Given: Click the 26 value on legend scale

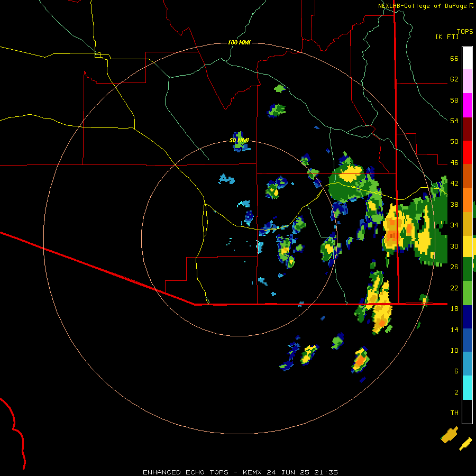Looking at the screenshot, I should pyautogui.click(x=454, y=267).
